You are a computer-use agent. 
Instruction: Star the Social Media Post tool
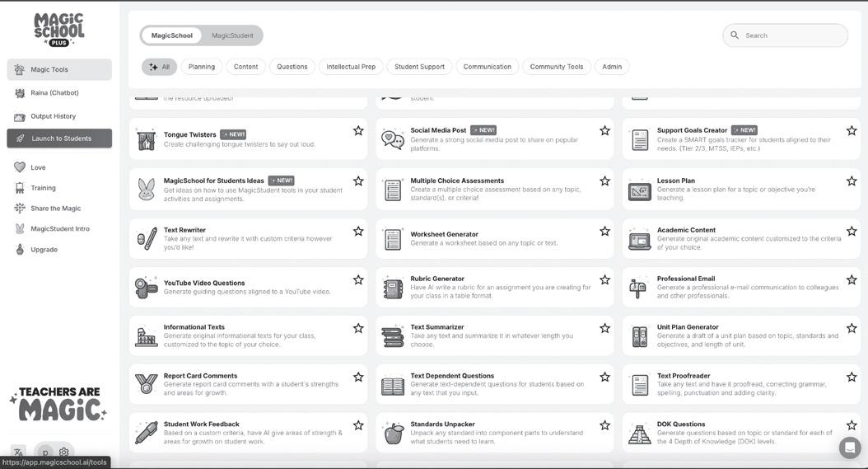604,130
